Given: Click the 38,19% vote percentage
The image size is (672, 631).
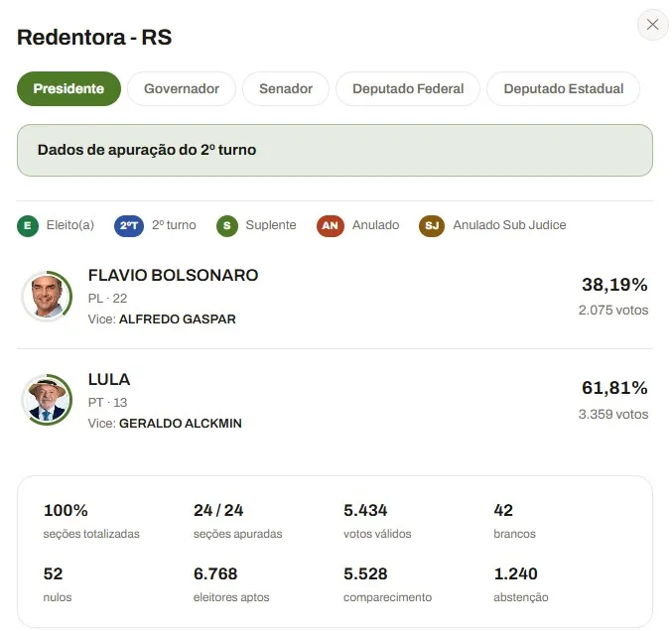Looking at the screenshot, I should [x=614, y=285].
